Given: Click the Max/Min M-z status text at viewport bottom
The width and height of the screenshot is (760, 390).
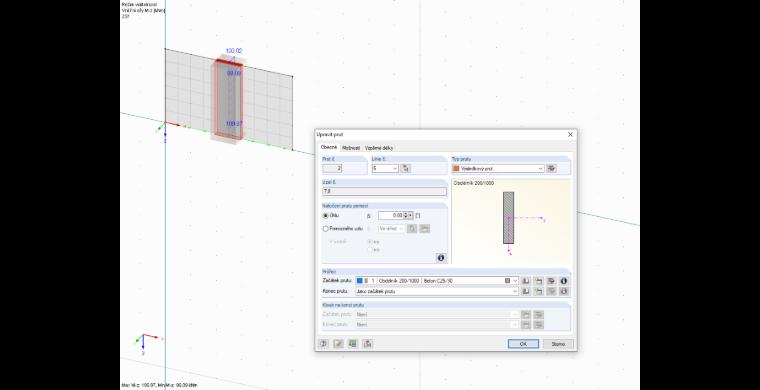Looking at the screenshot, I should tap(159, 386).
